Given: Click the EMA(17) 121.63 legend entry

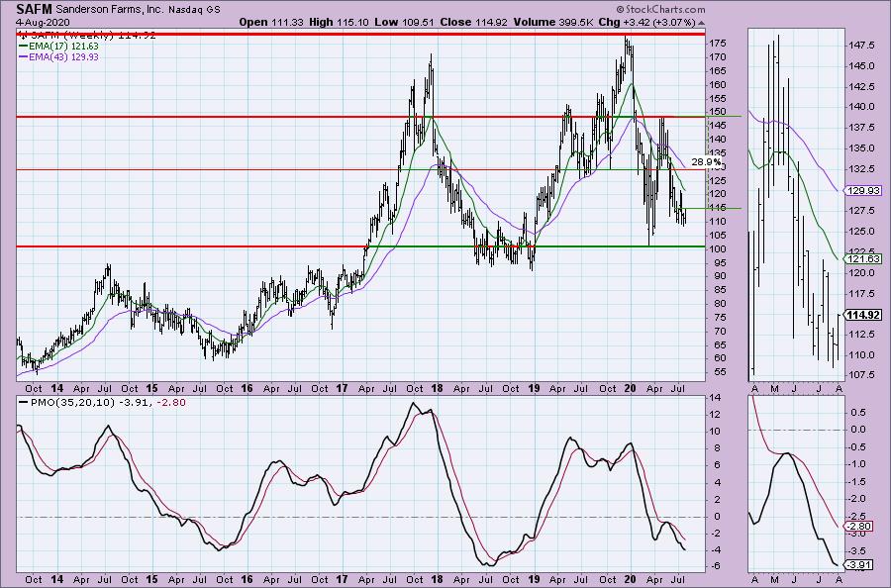Looking at the screenshot, I should [58, 46].
